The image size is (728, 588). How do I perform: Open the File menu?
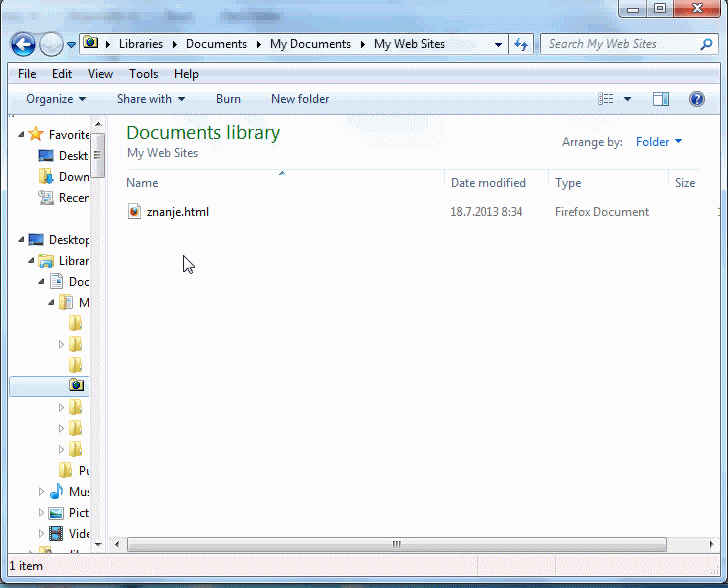tap(27, 74)
